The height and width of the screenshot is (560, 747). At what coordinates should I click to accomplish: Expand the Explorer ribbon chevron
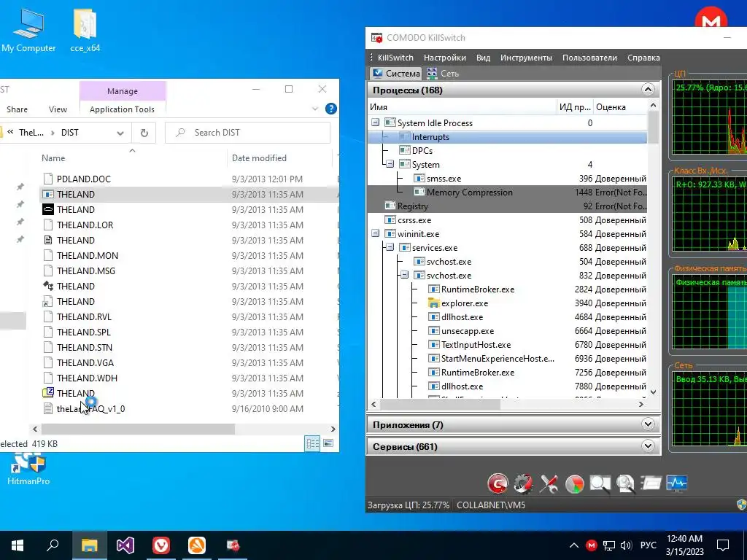[315, 109]
